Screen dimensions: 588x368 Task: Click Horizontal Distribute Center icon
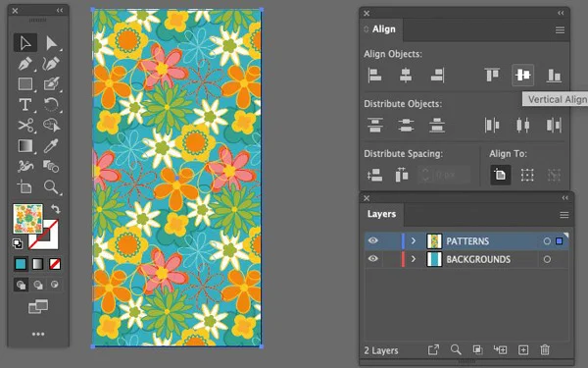click(x=522, y=125)
